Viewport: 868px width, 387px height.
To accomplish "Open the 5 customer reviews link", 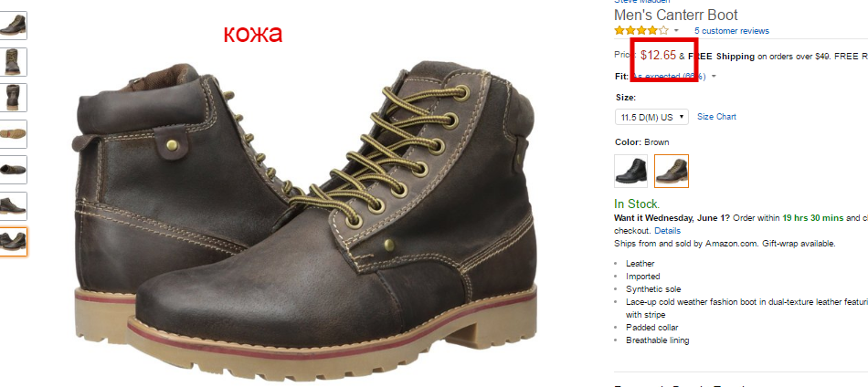I will point(731,31).
